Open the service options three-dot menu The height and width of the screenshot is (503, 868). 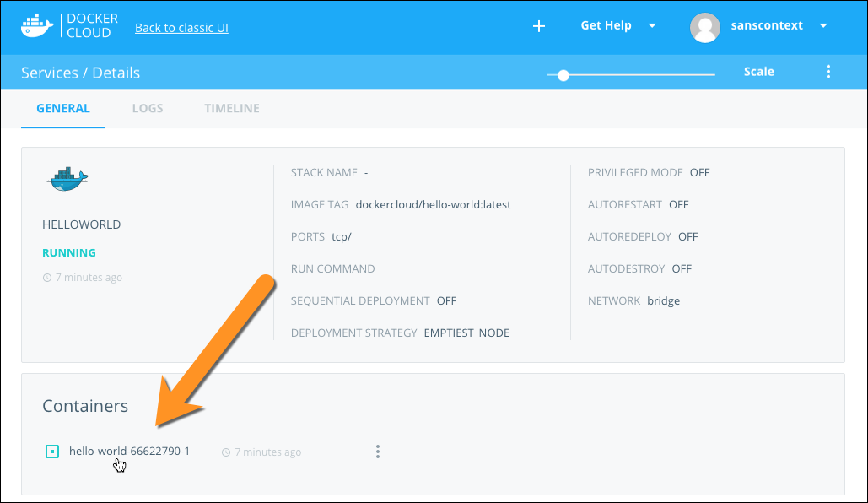tap(828, 72)
